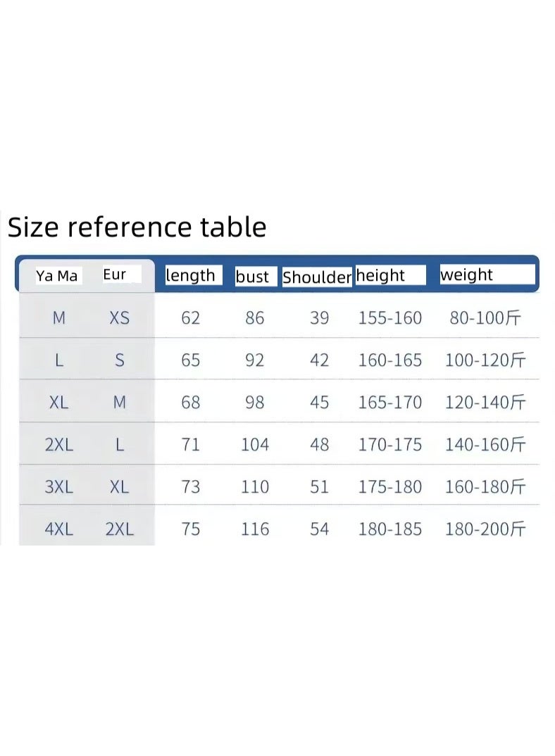The height and width of the screenshot is (756, 555).
Task: Click the 3XL Ya Ma size cell
Action: click(x=59, y=487)
